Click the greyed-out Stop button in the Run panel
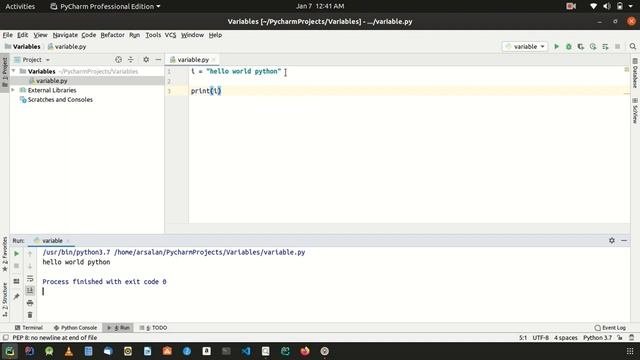This screenshot has height=360, width=640. point(16,266)
